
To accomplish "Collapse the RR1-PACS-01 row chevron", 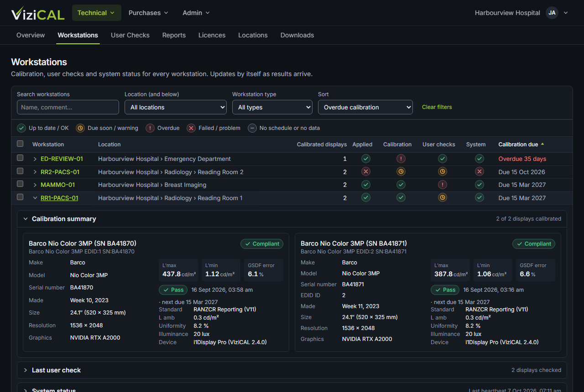I will [x=35, y=198].
